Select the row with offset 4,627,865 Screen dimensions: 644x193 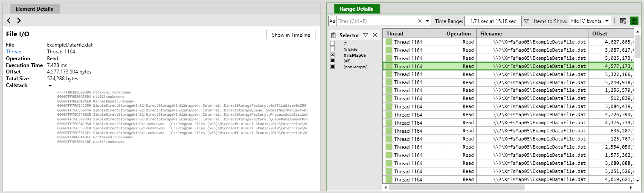[508, 42]
